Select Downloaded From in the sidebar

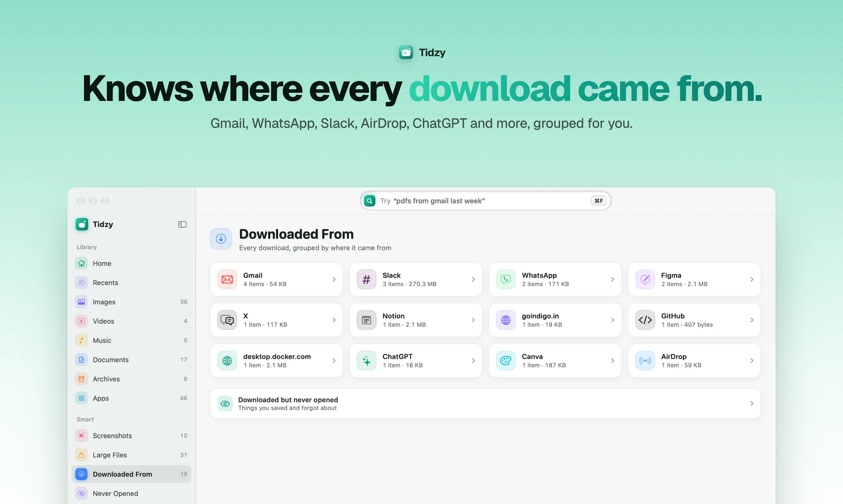tap(131, 474)
